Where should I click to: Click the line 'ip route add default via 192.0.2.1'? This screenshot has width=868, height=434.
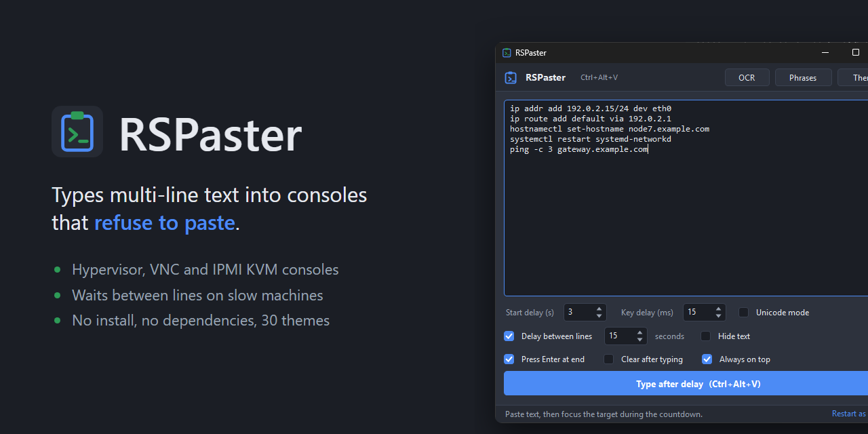[591, 119]
